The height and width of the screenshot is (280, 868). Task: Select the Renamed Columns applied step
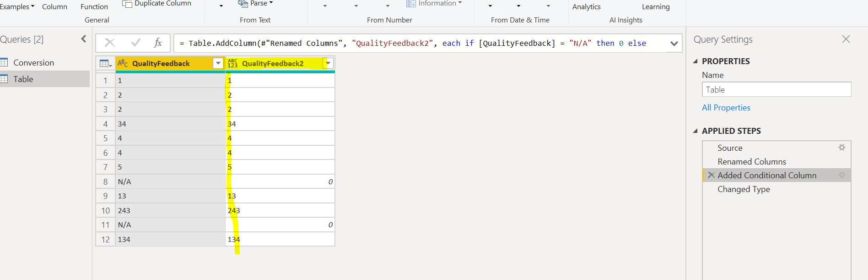[x=776, y=161]
